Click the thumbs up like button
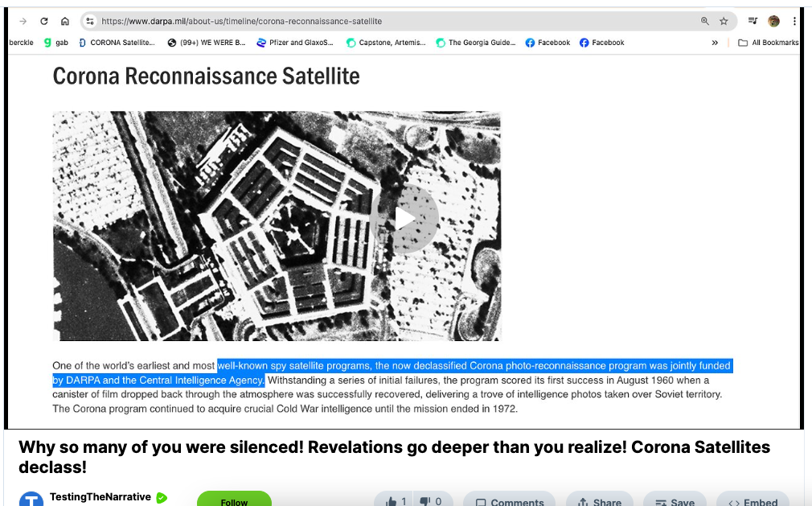This screenshot has height=506, width=812. click(x=395, y=500)
